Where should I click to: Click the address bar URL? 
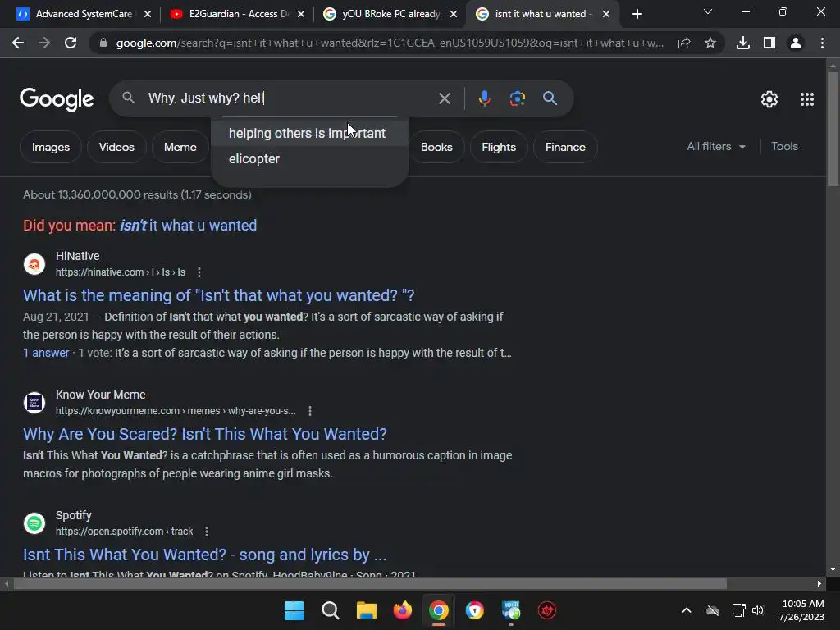tap(390, 43)
